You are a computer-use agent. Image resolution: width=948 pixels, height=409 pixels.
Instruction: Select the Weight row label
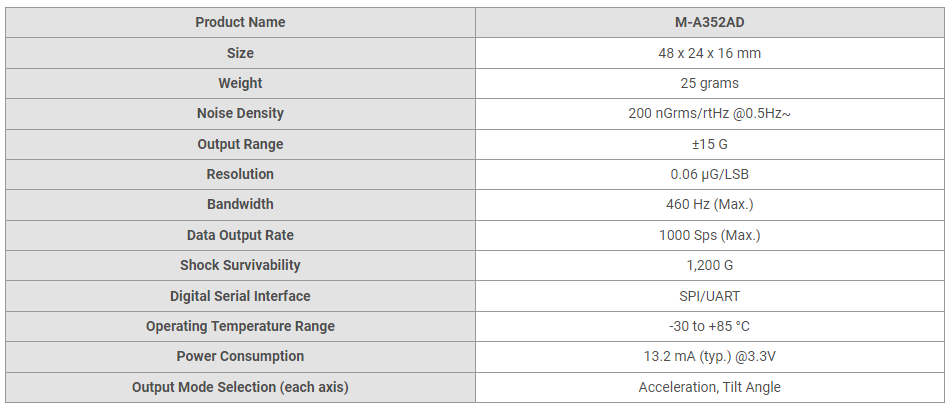point(240,83)
